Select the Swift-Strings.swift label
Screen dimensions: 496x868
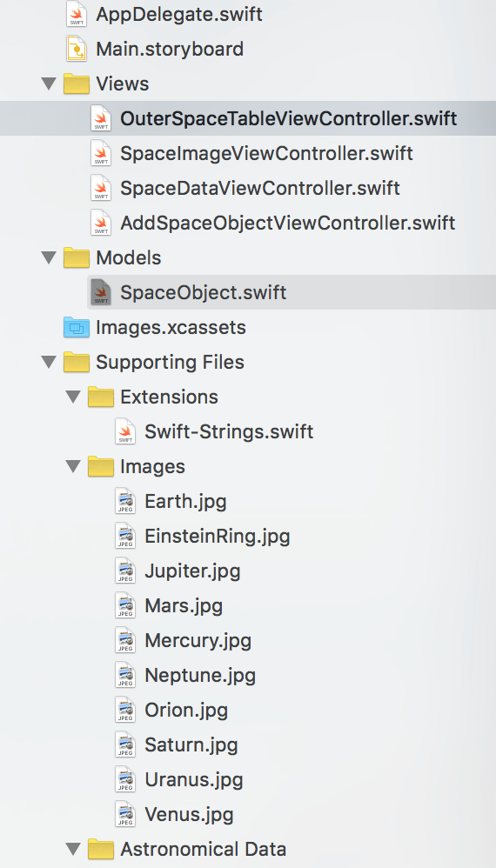point(229,432)
